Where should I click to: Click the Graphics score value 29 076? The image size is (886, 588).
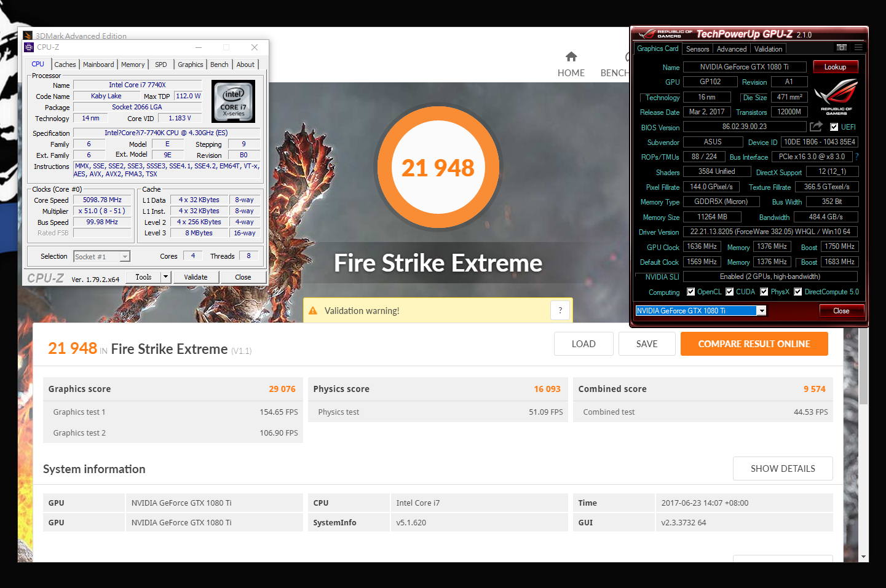tap(282, 389)
